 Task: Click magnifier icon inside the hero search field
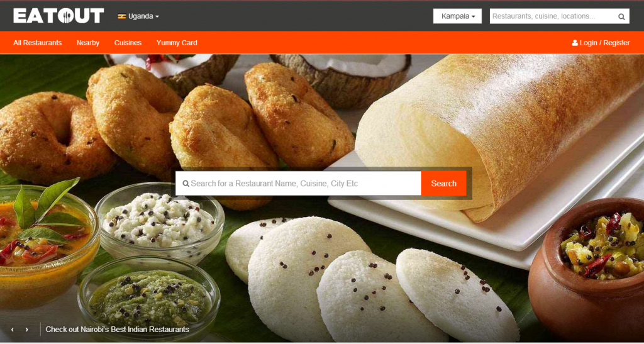pos(186,184)
